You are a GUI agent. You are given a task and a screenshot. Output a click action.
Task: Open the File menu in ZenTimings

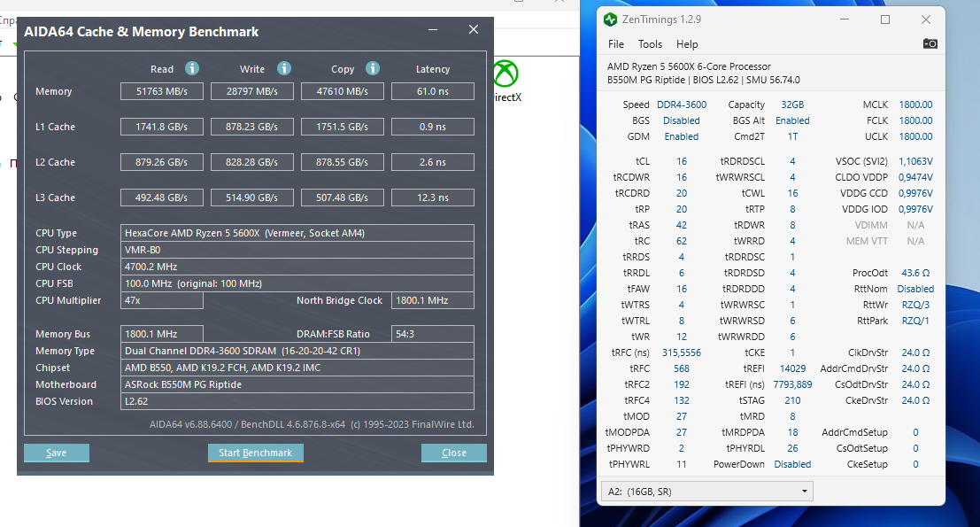pos(615,44)
